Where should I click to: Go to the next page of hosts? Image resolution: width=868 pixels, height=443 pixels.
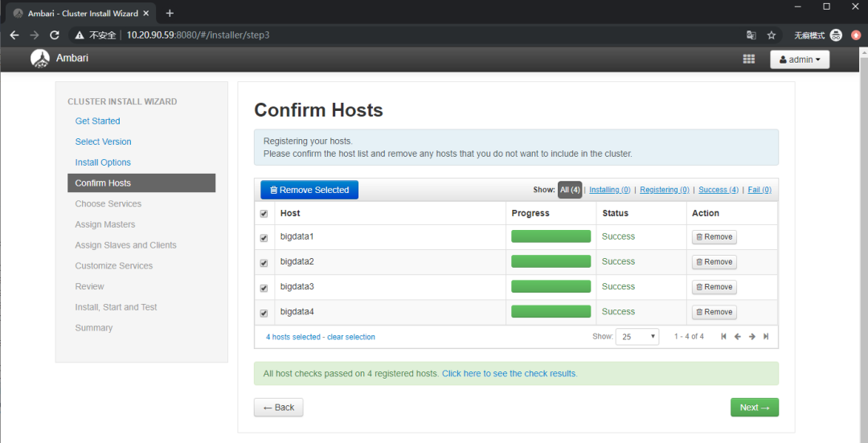[751, 336]
